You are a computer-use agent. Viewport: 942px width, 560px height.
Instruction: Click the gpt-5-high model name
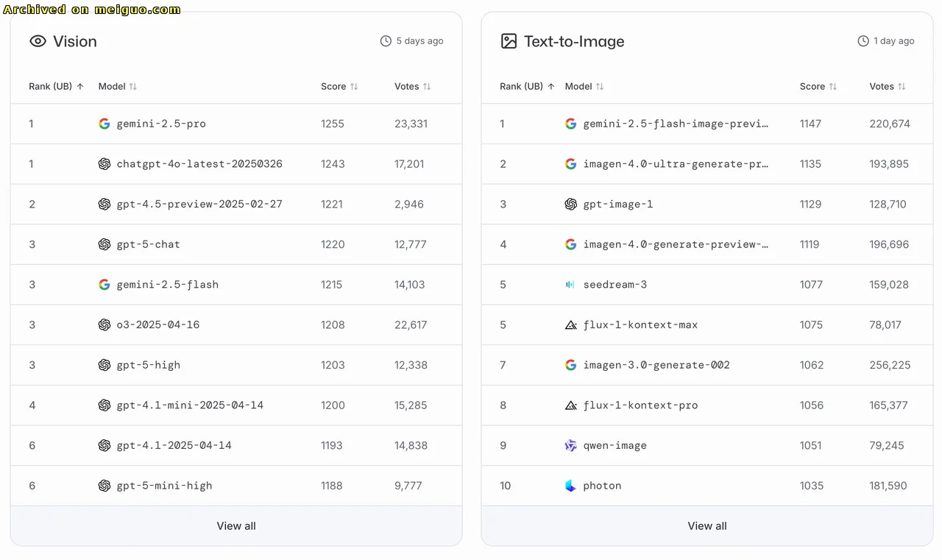149,365
